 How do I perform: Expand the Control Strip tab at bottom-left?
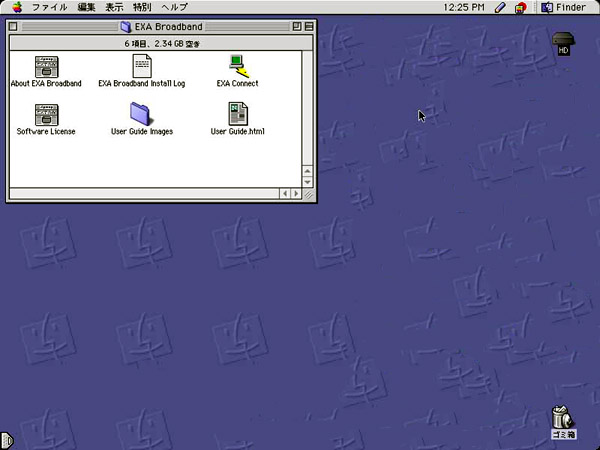5,440
